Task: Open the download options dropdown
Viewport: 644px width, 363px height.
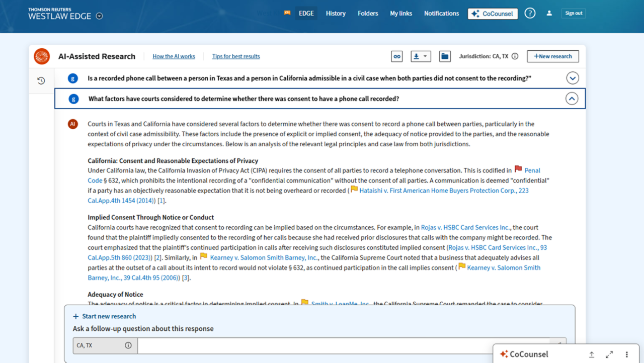Action: click(x=421, y=56)
